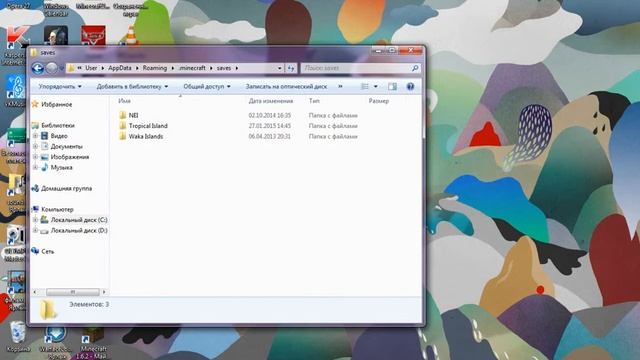Select the Waka Islands folder icon
Image resolution: width=640 pixels, height=360 pixels.
pos(122,136)
